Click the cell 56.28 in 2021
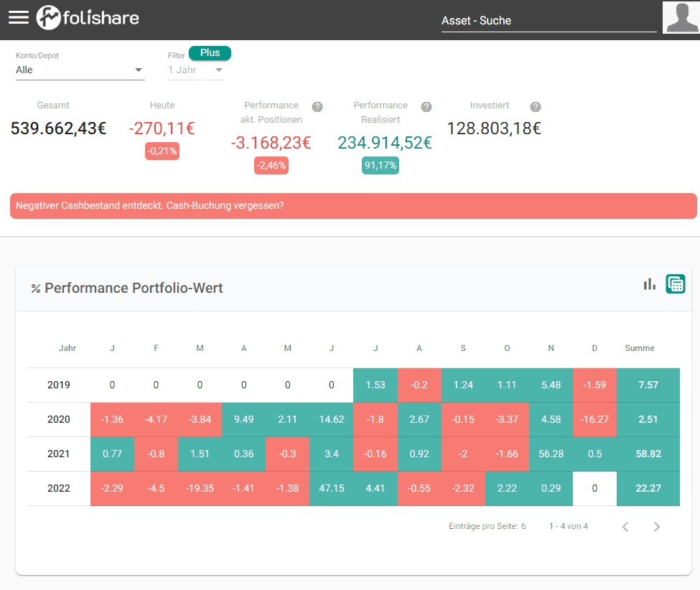This screenshot has width=700, height=590. 551,454
